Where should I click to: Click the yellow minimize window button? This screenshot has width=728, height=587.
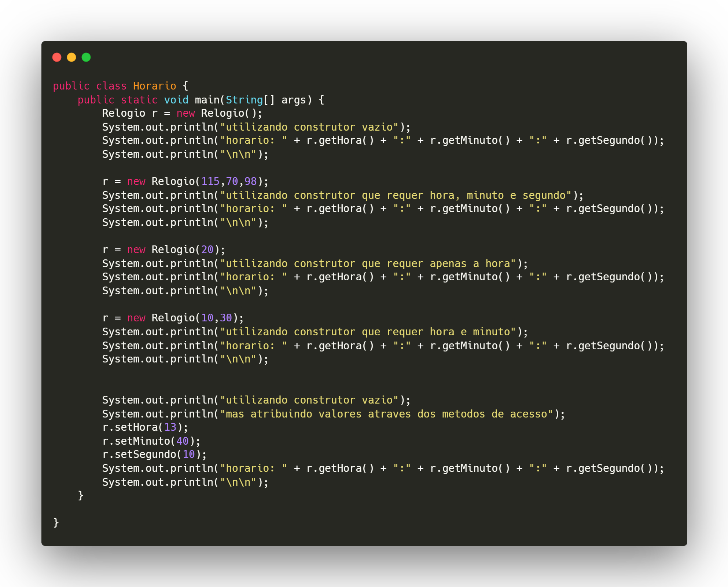point(72,57)
